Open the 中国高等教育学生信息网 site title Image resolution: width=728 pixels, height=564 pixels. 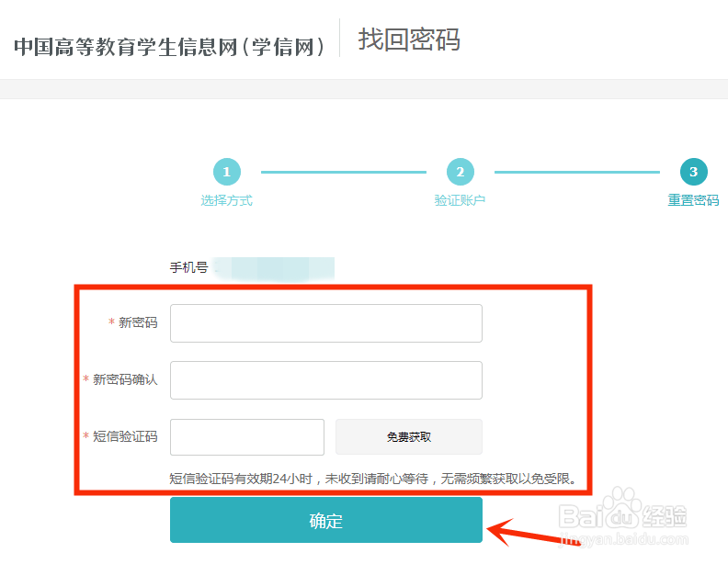coord(170,47)
